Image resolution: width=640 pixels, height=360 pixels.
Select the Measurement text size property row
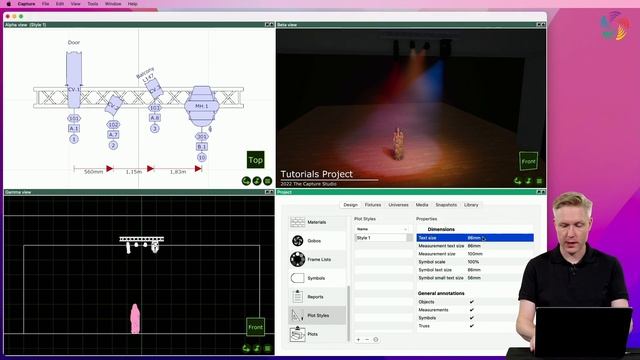pos(475,246)
